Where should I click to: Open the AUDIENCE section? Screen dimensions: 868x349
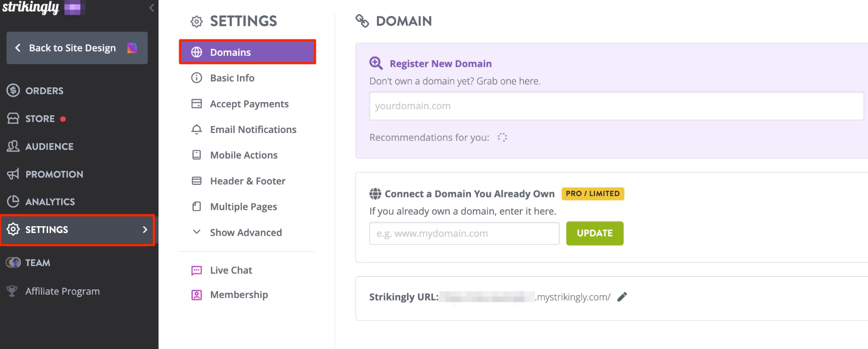tap(50, 147)
